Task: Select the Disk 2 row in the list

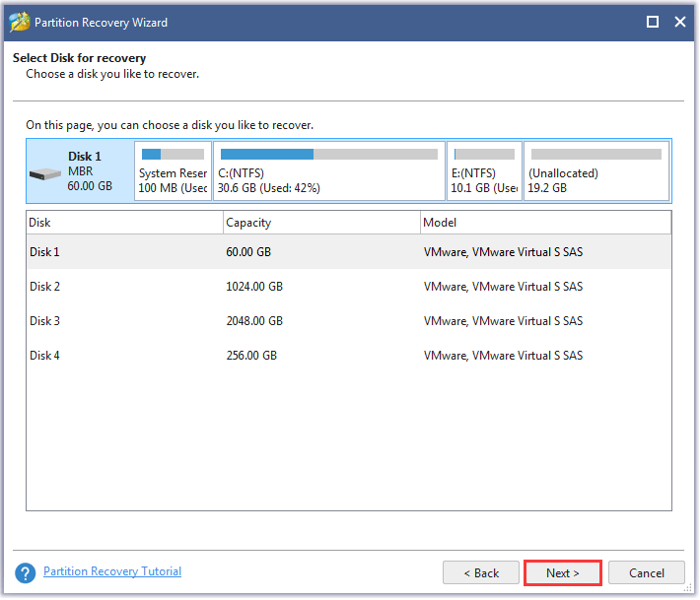Action: tap(349, 287)
